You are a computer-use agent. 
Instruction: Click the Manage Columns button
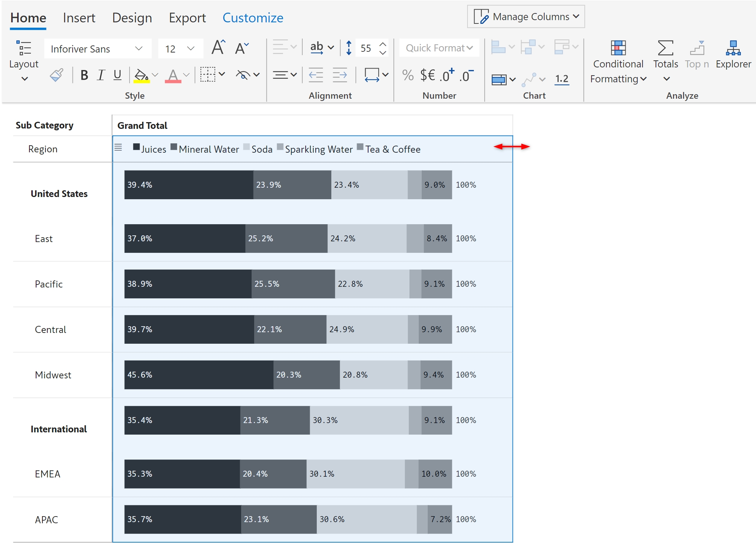526,17
